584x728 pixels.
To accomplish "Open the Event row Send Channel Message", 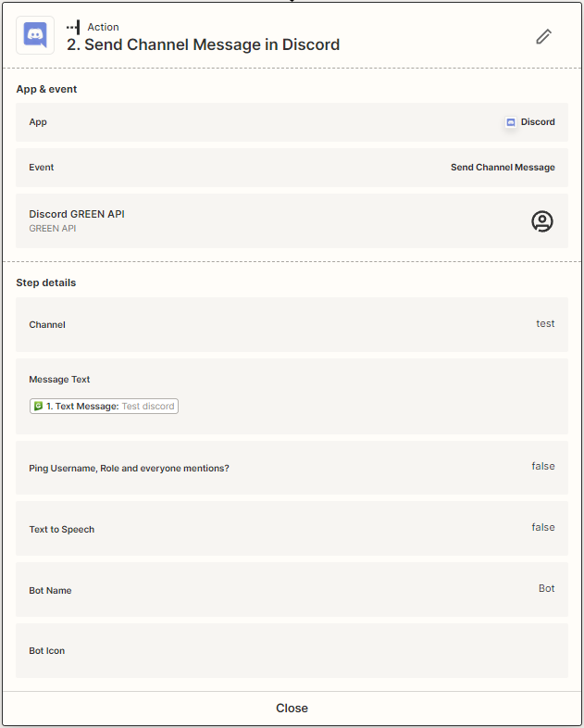I will coord(292,168).
